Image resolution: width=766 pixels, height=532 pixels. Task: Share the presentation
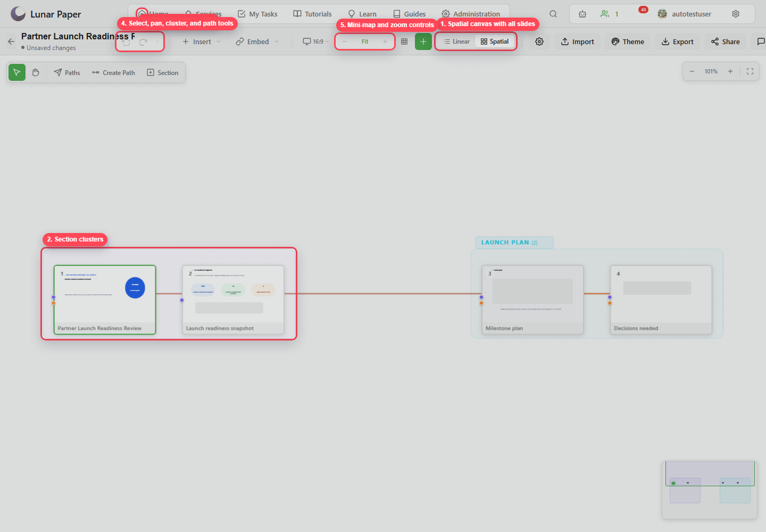726,41
